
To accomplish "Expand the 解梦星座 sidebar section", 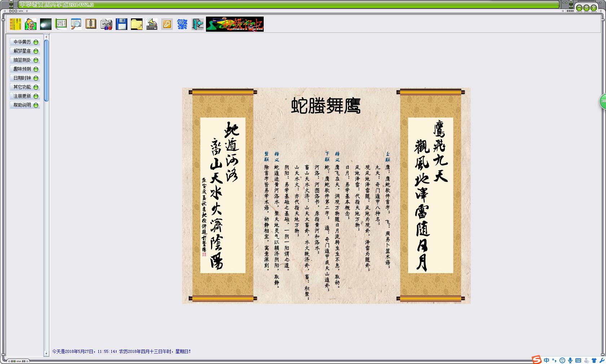I will coord(25,51).
